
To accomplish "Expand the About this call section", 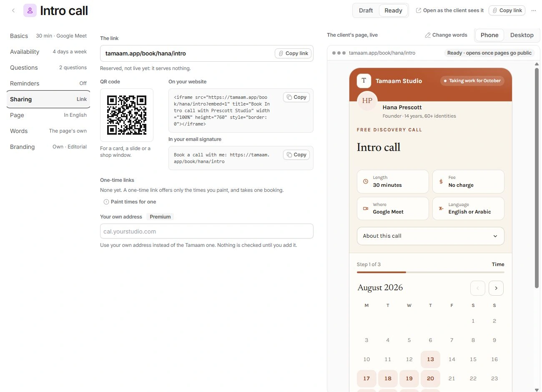I will (x=431, y=236).
